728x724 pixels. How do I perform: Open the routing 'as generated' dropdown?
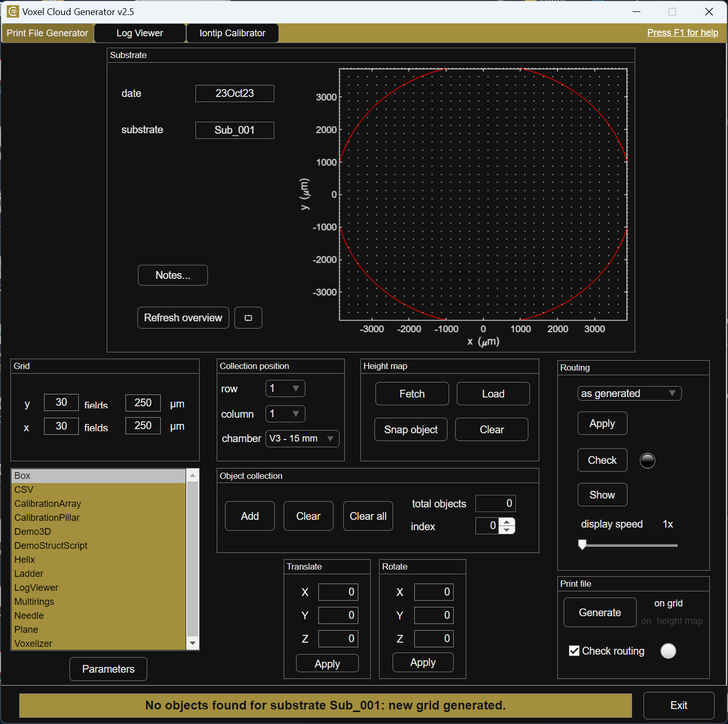tap(629, 393)
